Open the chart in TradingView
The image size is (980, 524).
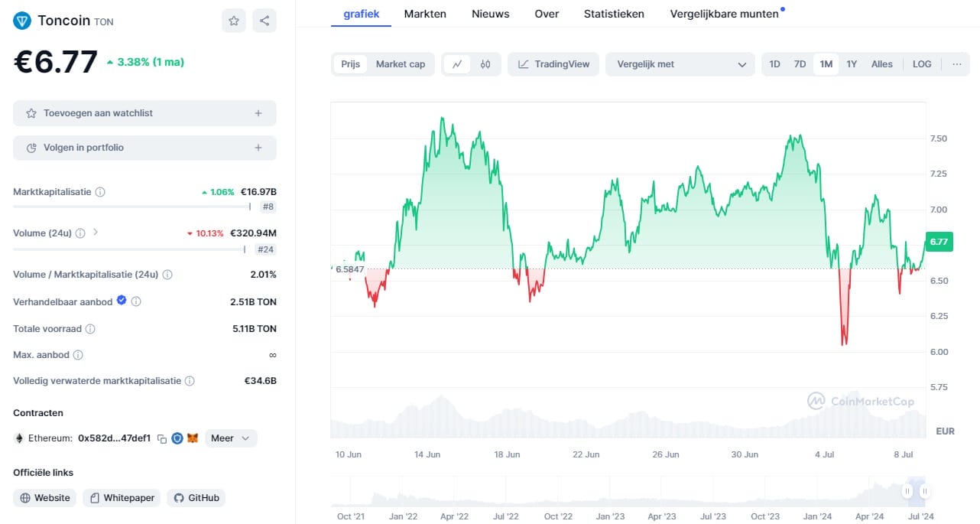click(553, 64)
